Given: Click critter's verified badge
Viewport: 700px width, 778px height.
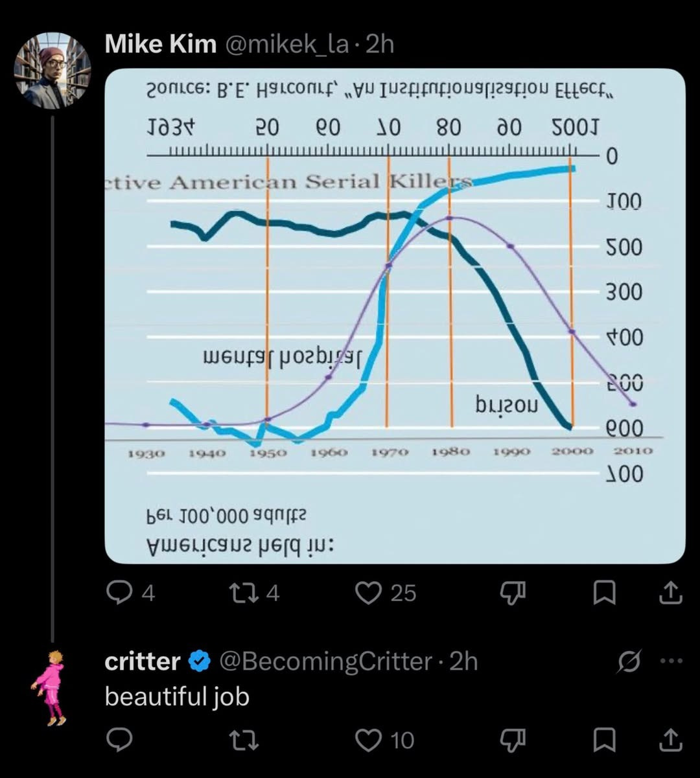Looking at the screenshot, I should [x=200, y=661].
